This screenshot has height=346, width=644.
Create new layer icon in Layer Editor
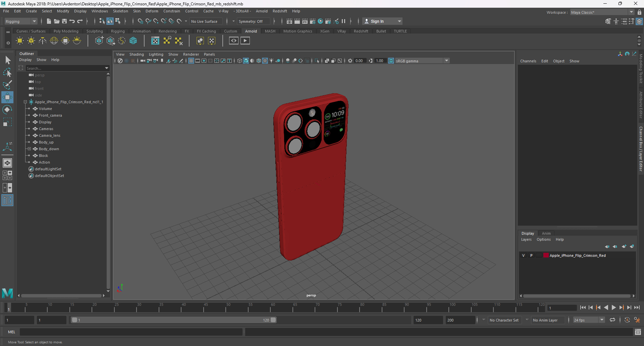click(624, 246)
